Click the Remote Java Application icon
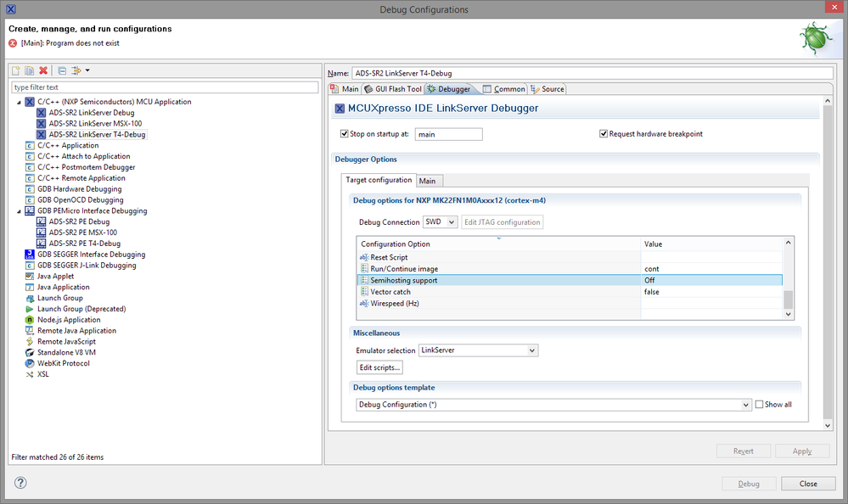 coord(30,330)
